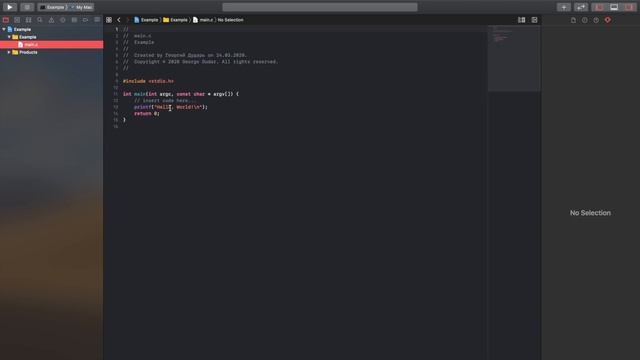This screenshot has width=640, height=360.
Task: Open the related items grid menu
Action: click(x=109, y=20)
